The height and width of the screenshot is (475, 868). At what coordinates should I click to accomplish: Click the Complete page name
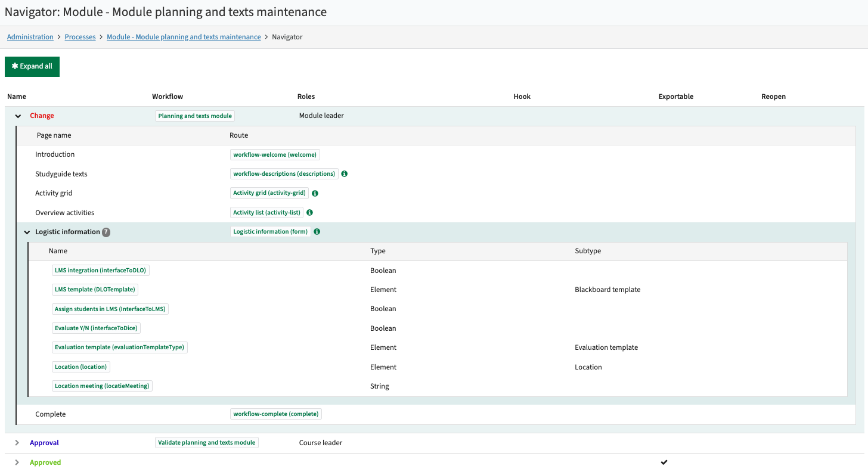51,414
